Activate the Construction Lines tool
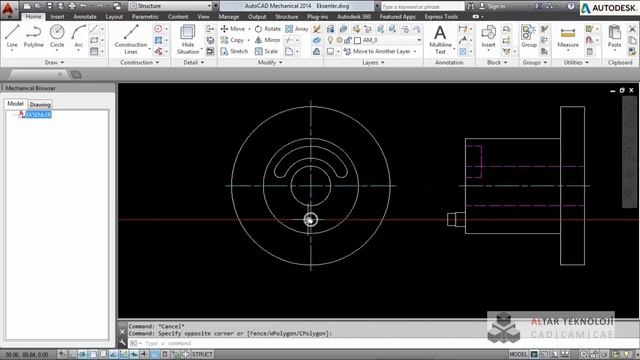Image resolution: width=640 pixels, height=360 pixels. pos(131,39)
